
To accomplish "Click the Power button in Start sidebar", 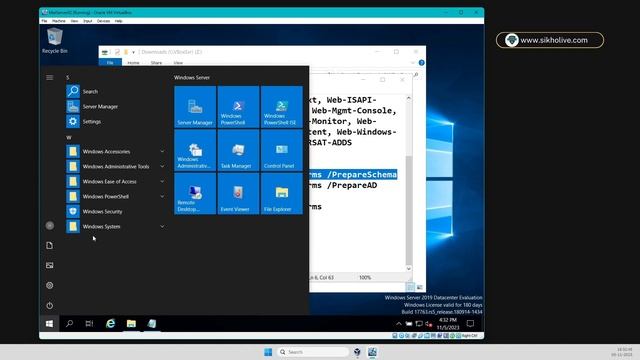I will tap(49, 305).
